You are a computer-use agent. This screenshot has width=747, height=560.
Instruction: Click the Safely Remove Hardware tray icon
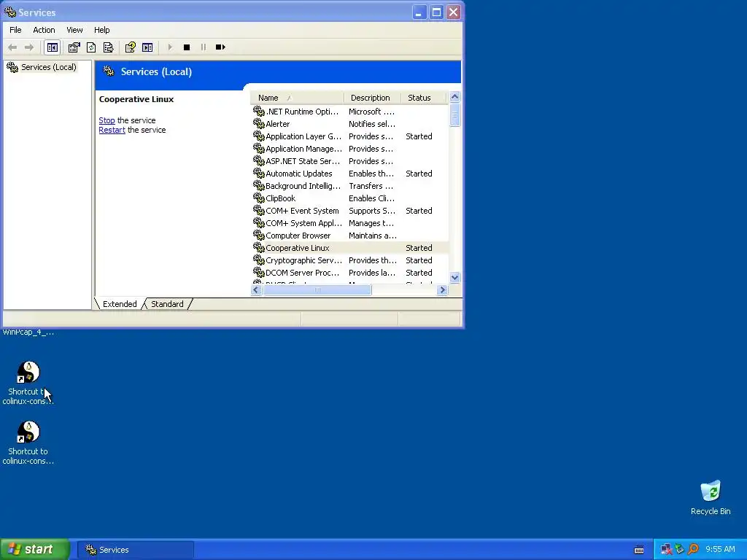click(x=679, y=550)
